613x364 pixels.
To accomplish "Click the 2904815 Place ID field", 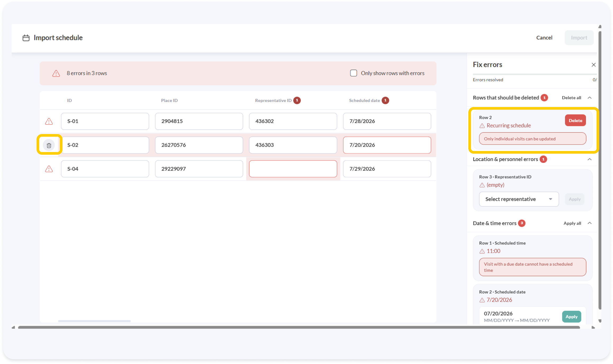I will pyautogui.click(x=199, y=121).
